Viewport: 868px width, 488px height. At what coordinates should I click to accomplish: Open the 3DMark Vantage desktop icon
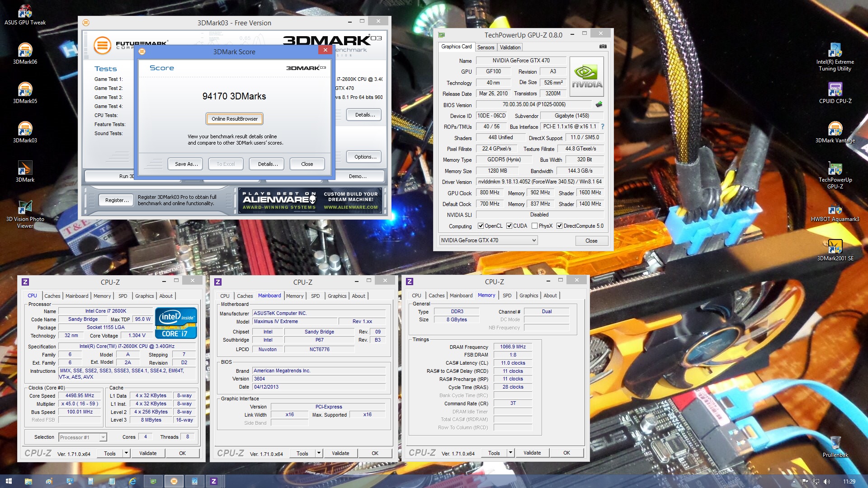click(x=835, y=132)
